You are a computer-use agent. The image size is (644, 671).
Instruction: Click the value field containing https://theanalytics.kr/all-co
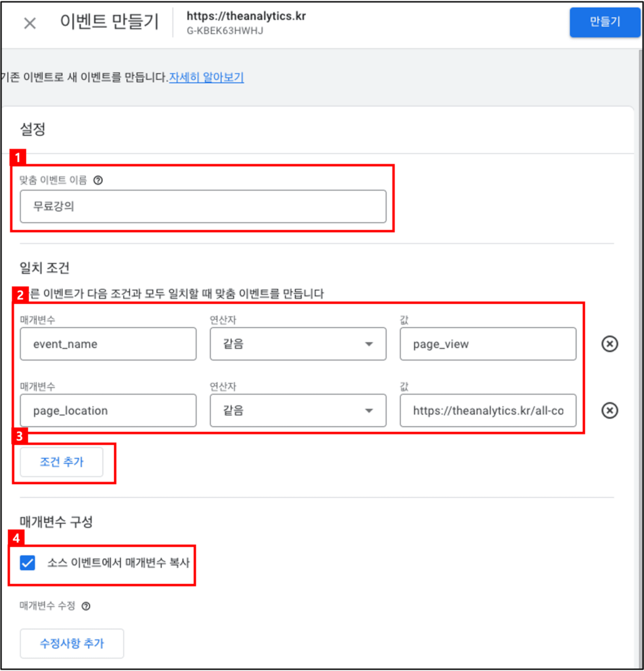pos(488,411)
